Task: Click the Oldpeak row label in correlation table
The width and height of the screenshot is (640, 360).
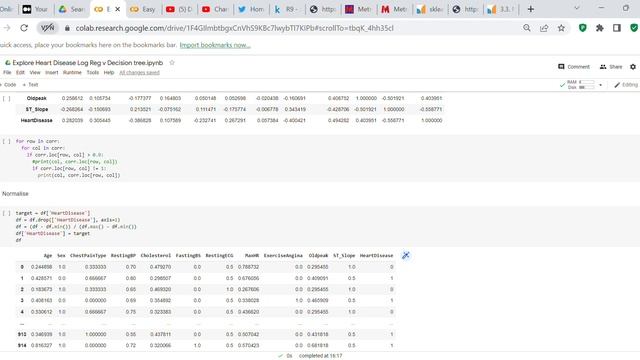Action: point(36,98)
